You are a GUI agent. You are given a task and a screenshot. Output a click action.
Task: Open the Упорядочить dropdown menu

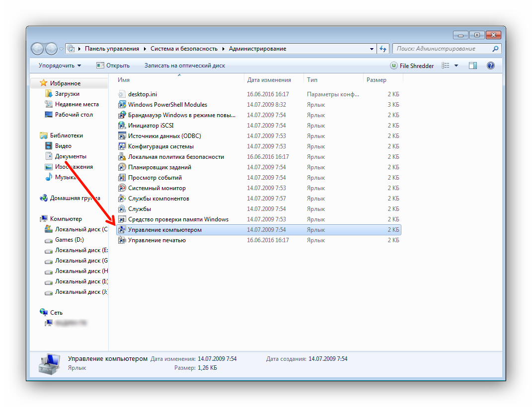tap(60, 66)
